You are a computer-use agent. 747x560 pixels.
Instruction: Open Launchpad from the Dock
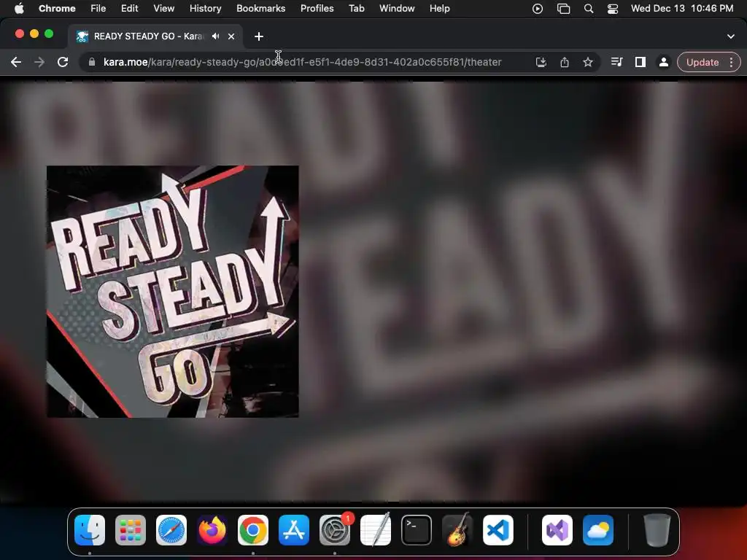(x=131, y=530)
